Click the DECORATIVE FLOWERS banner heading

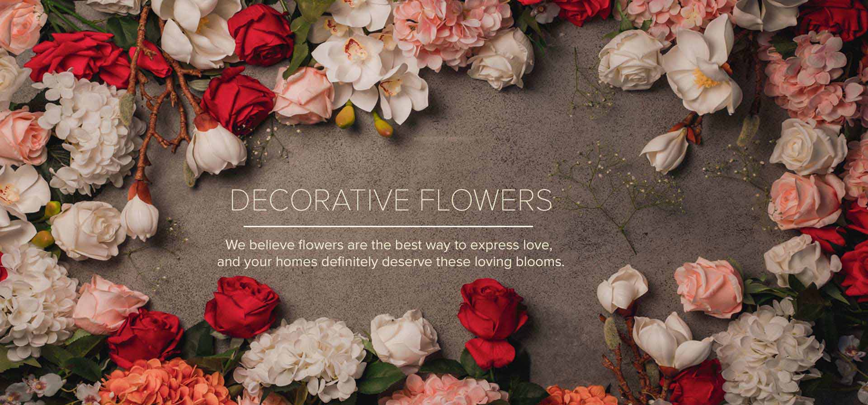click(392, 200)
